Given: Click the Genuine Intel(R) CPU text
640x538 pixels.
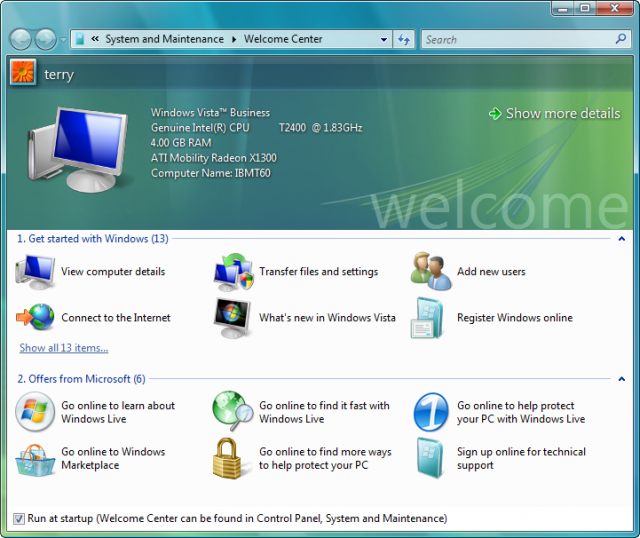Looking at the screenshot, I should [x=200, y=128].
